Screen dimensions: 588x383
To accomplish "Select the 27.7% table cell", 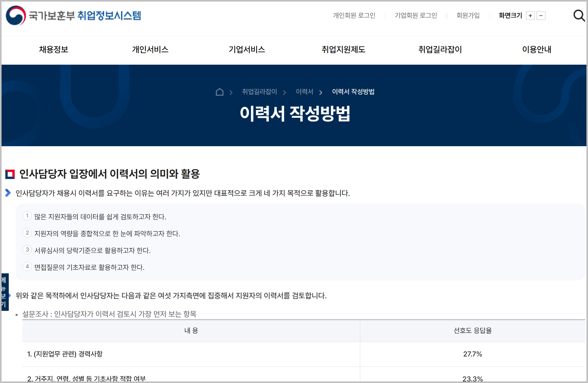I will (473, 354).
